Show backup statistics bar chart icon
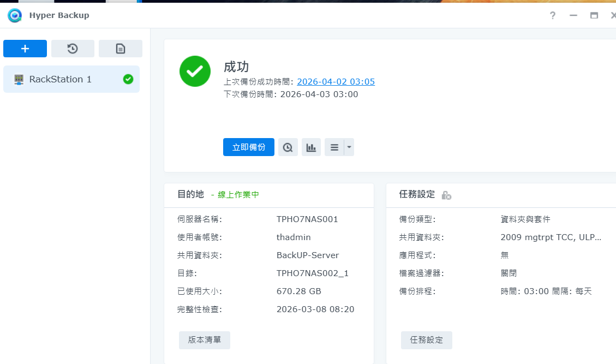Viewport: 616px width, 364px height. coord(311,147)
